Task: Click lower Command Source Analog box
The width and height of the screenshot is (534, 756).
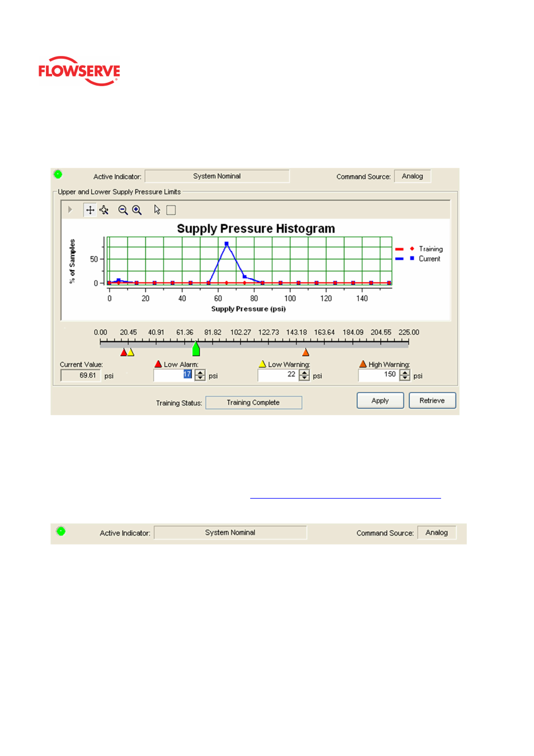Action: click(437, 533)
